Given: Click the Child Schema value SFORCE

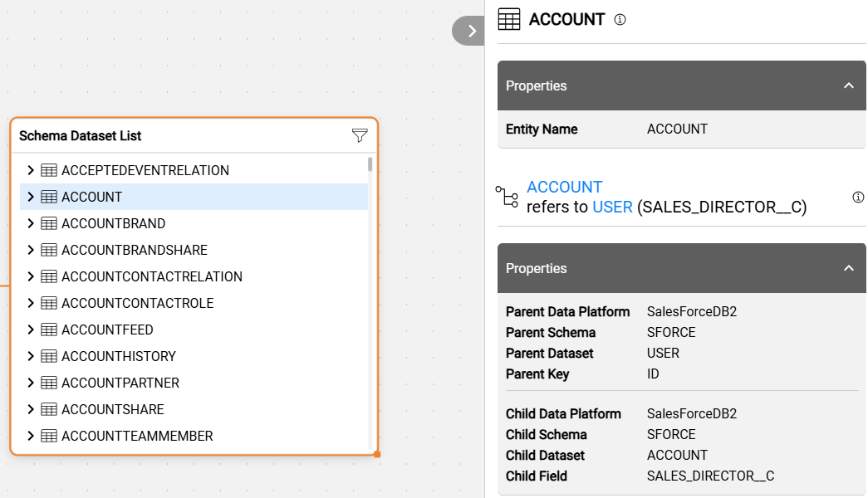Looking at the screenshot, I should (x=671, y=434).
